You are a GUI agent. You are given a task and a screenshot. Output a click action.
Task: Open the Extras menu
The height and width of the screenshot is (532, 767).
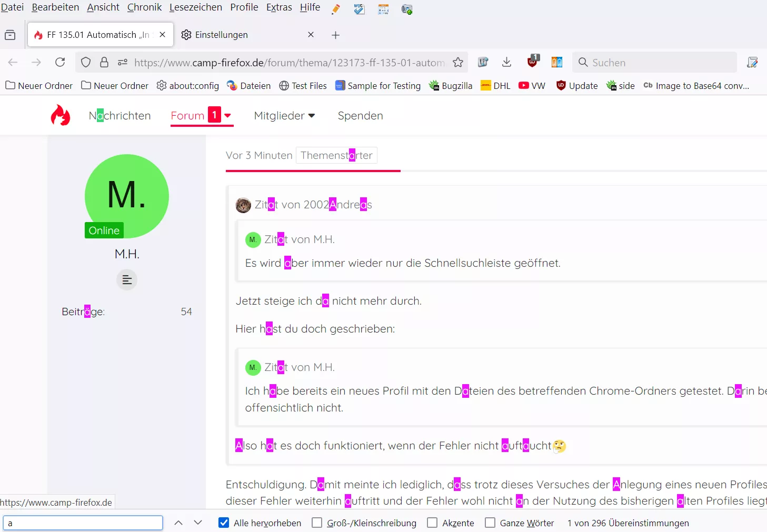(279, 7)
